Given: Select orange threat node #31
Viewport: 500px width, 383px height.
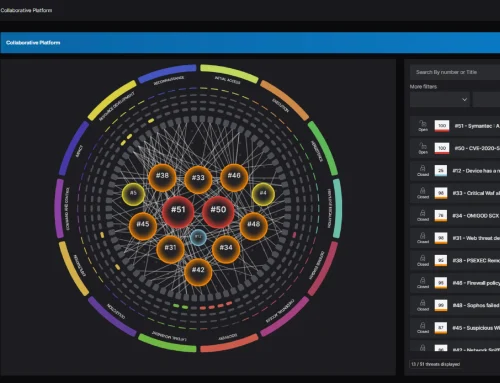Looking at the screenshot, I should coord(170,249).
